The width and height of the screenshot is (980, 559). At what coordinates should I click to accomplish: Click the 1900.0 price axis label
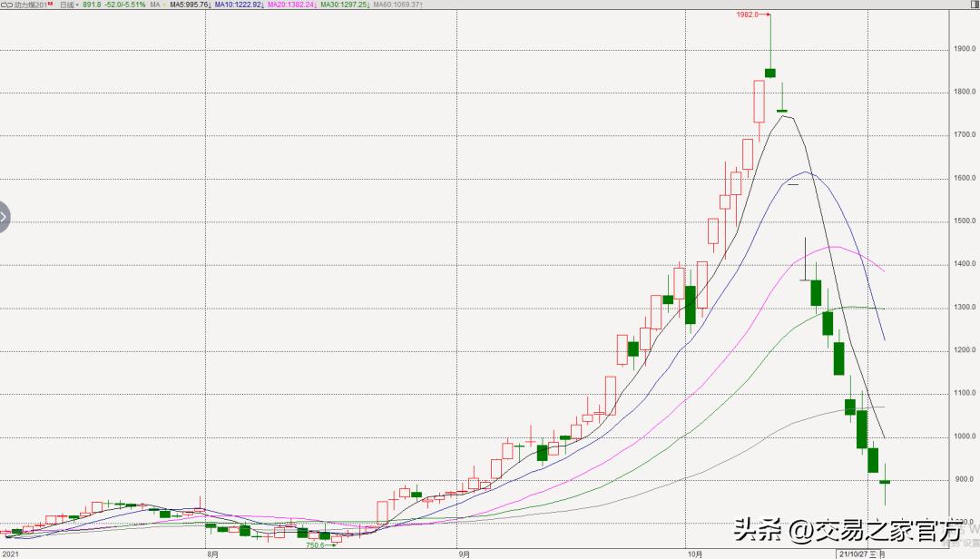coord(965,49)
